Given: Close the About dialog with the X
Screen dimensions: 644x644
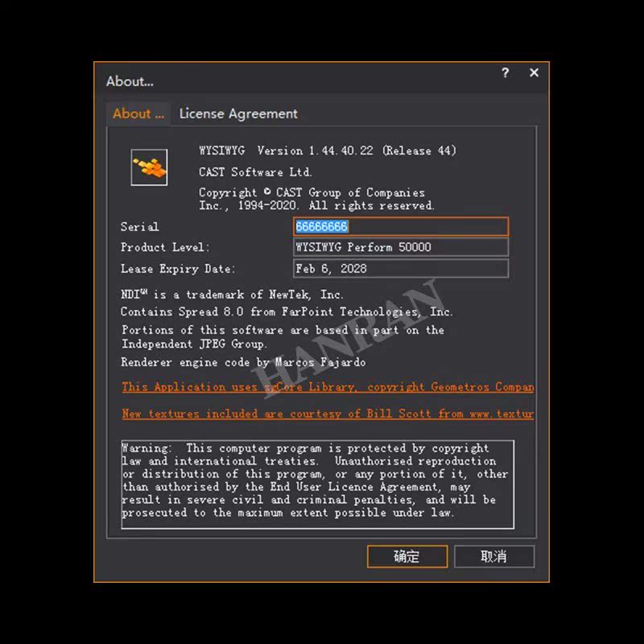Looking at the screenshot, I should [x=534, y=72].
